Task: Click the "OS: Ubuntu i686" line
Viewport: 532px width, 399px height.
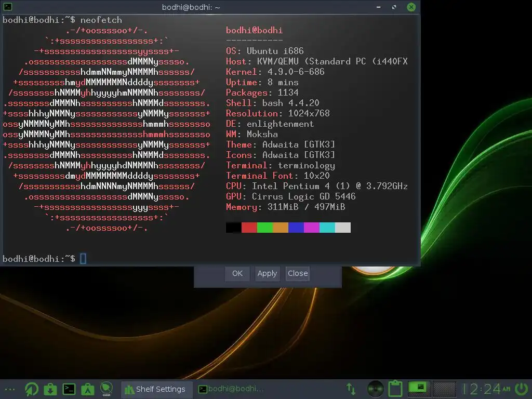Action: (x=264, y=51)
